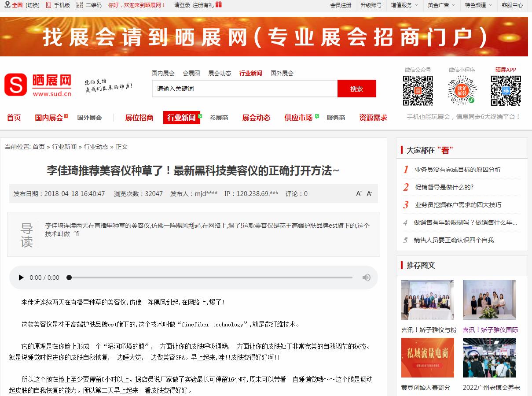Switch region via [切换]
Screen dimensions: 532x396
coord(32,5)
